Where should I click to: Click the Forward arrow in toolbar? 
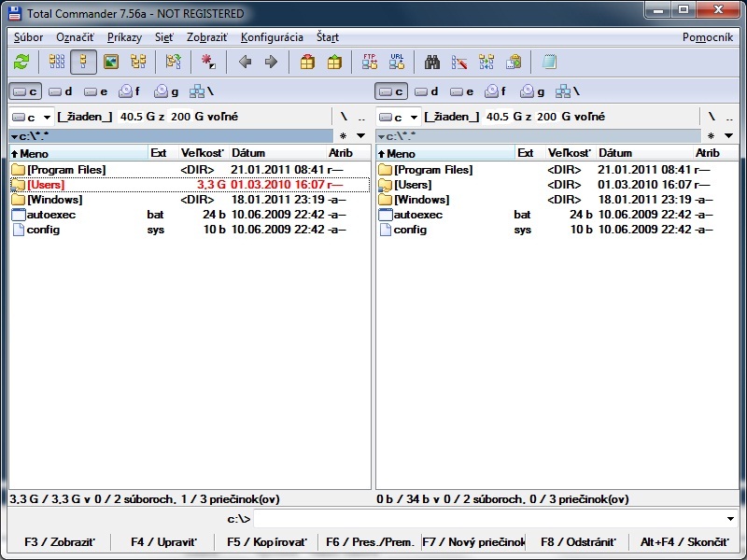[272, 63]
